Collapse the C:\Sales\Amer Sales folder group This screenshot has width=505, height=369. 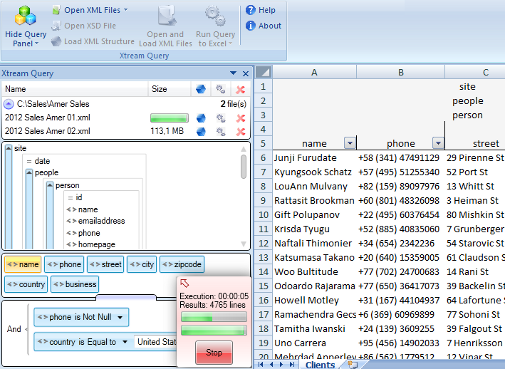tap(8, 104)
